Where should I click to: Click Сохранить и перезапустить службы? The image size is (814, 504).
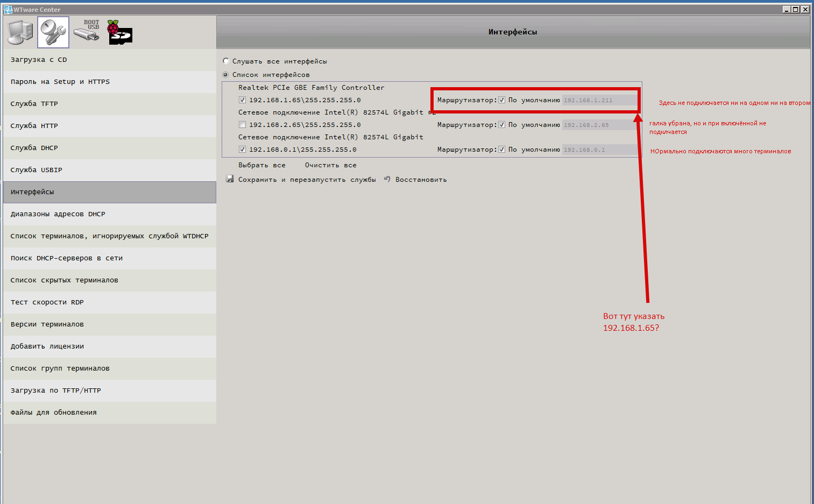point(307,180)
